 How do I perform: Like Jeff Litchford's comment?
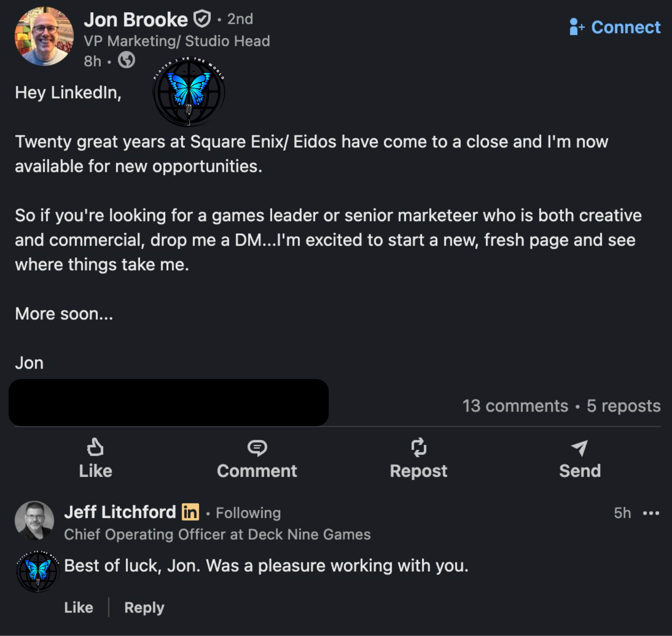(x=79, y=607)
